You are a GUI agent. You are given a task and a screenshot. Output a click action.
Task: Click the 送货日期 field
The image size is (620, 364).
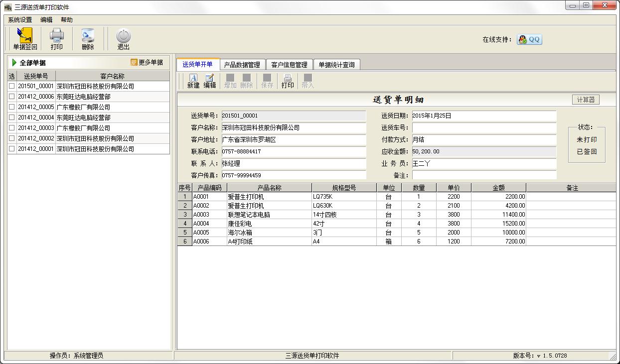click(484, 116)
